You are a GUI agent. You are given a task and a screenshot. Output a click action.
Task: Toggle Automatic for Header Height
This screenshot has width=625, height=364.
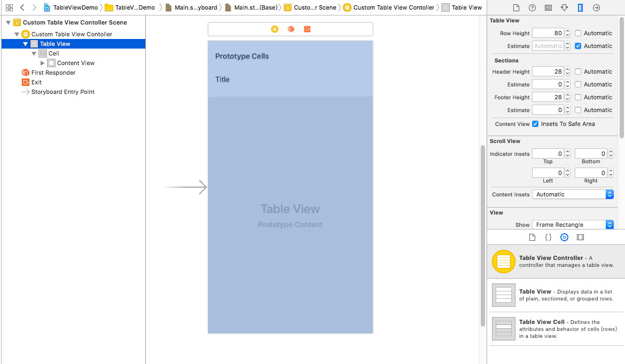tap(578, 72)
